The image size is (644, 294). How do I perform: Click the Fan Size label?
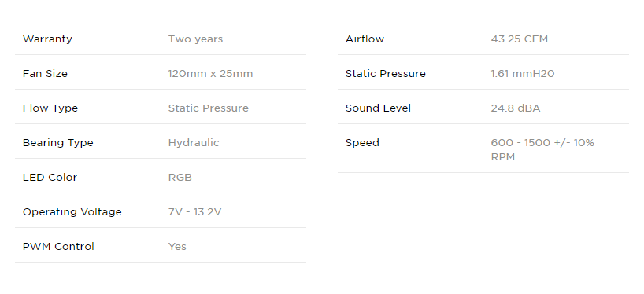45,74
